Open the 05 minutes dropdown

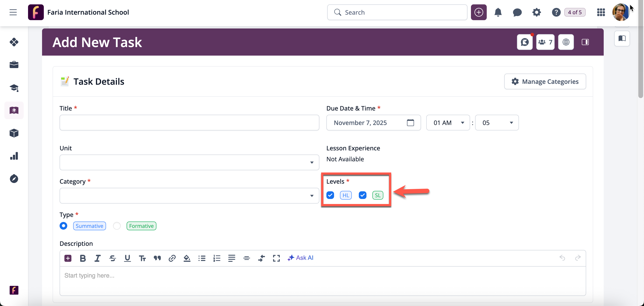[x=497, y=123]
